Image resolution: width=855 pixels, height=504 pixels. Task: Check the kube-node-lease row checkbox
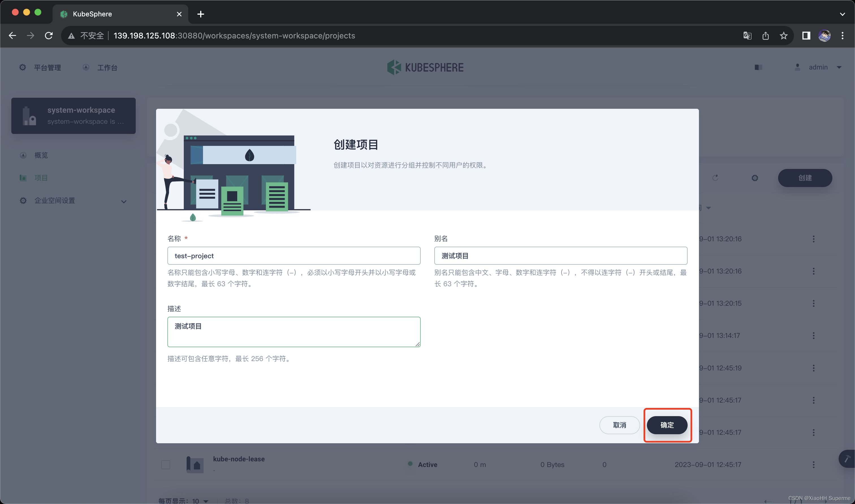165,465
